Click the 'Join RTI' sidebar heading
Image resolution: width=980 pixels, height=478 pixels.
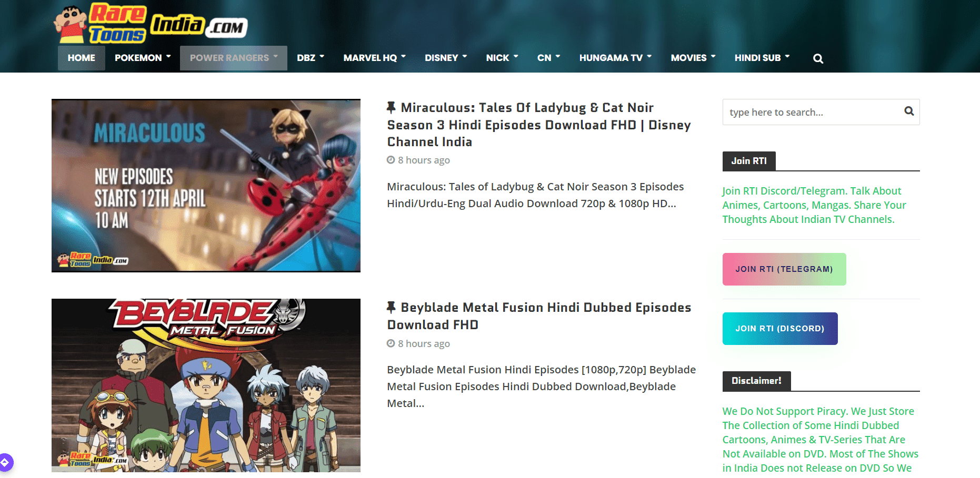(749, 161)
